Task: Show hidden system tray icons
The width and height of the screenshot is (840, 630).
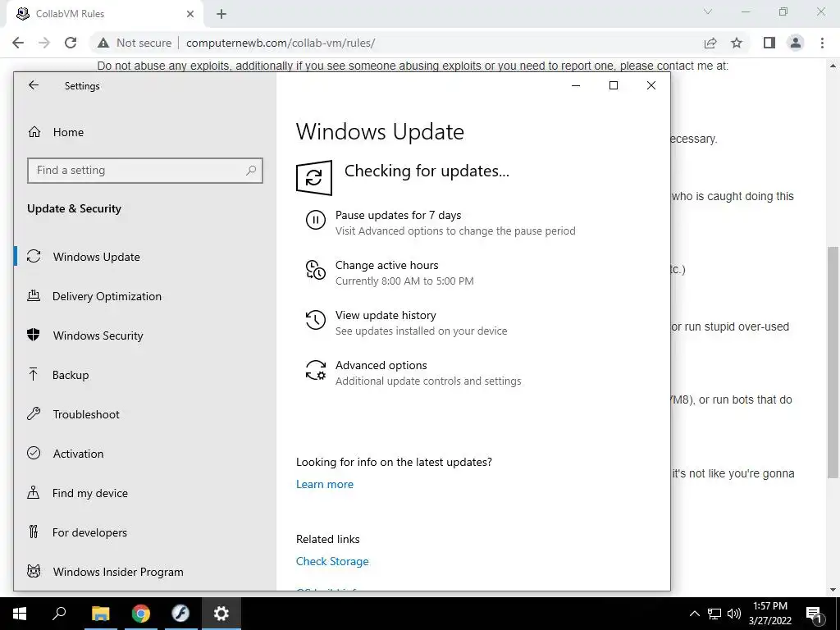Action: point(694,614)
